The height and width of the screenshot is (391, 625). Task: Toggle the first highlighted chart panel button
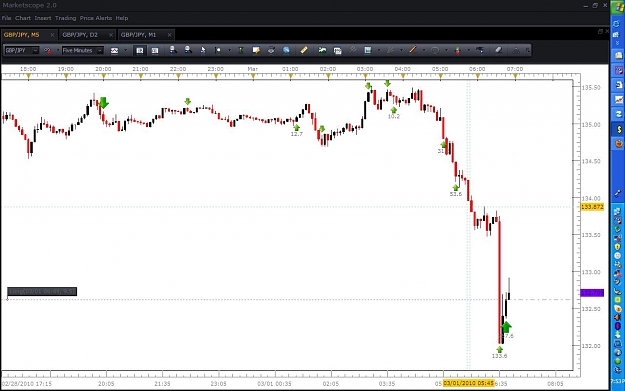coord(140,50)
